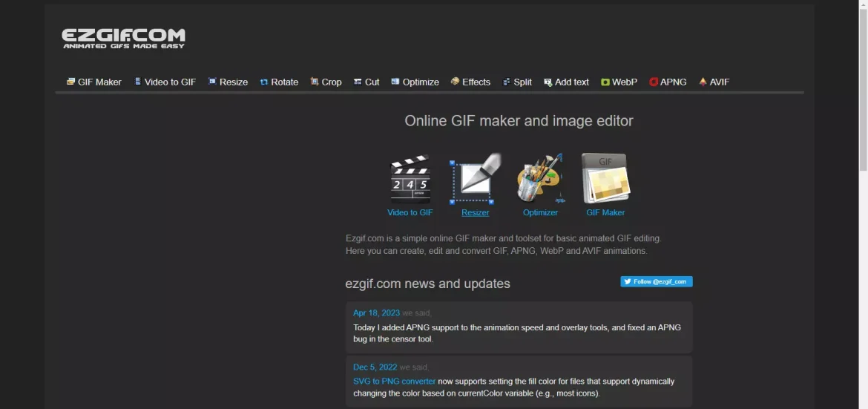Click the Follow @ezgif_com Twitter button
Viewport: 868px width, 409px height.
tap(657, 281)
